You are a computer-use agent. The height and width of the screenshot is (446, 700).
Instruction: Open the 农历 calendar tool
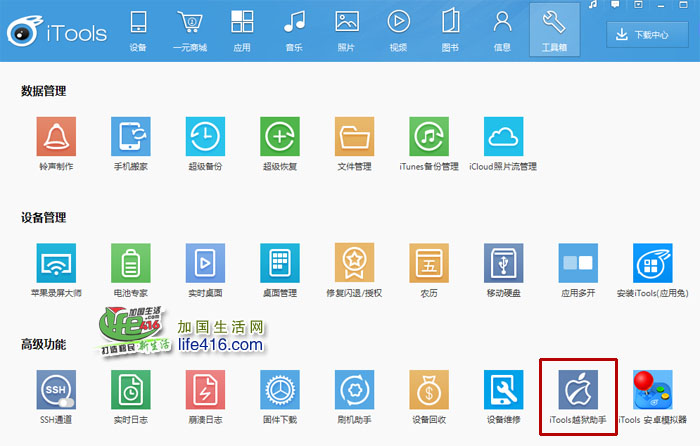[x=429, y=263]
